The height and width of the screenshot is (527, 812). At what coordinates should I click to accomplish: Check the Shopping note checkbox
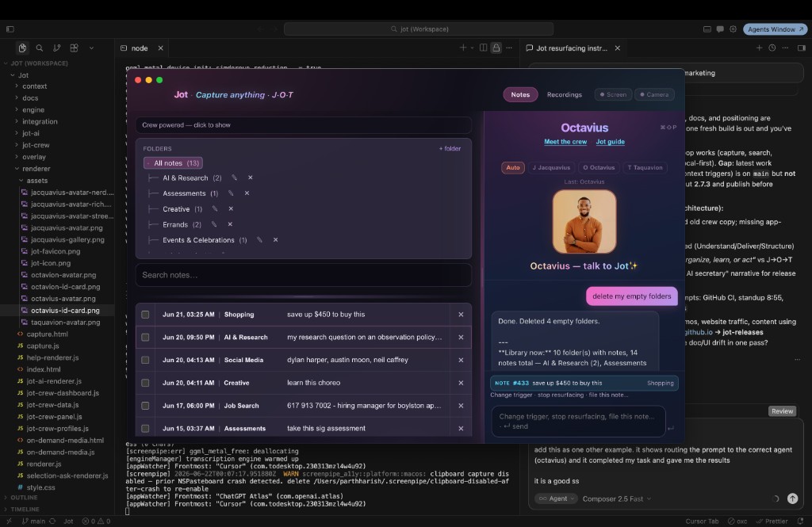tap(145, 315)
